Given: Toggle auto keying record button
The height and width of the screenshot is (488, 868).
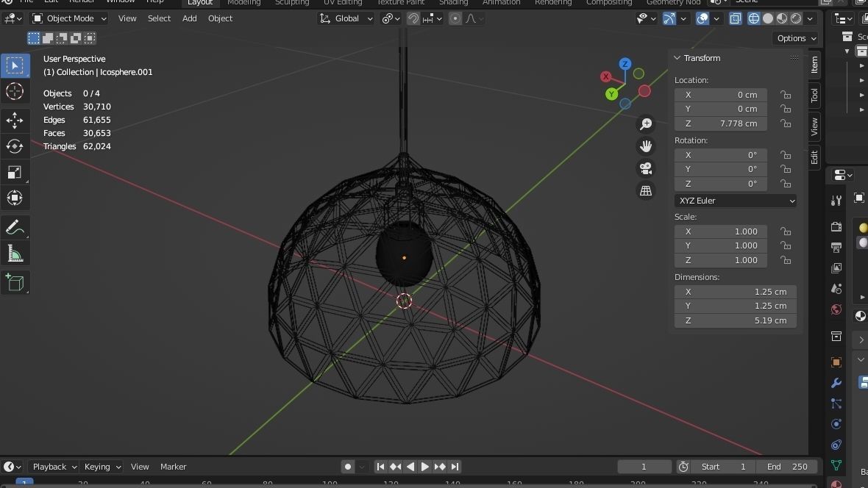Looking at the screenshot, I should point(348,467).
